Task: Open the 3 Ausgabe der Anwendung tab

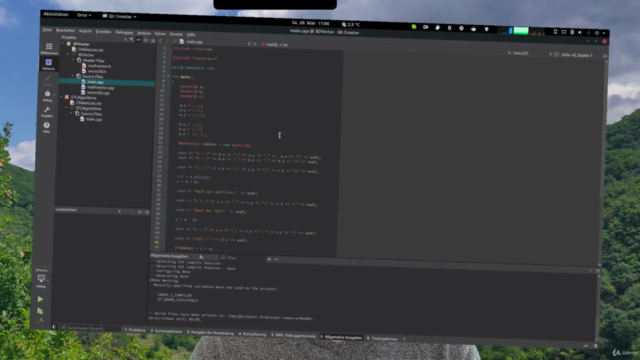Action: pos(211,333)
